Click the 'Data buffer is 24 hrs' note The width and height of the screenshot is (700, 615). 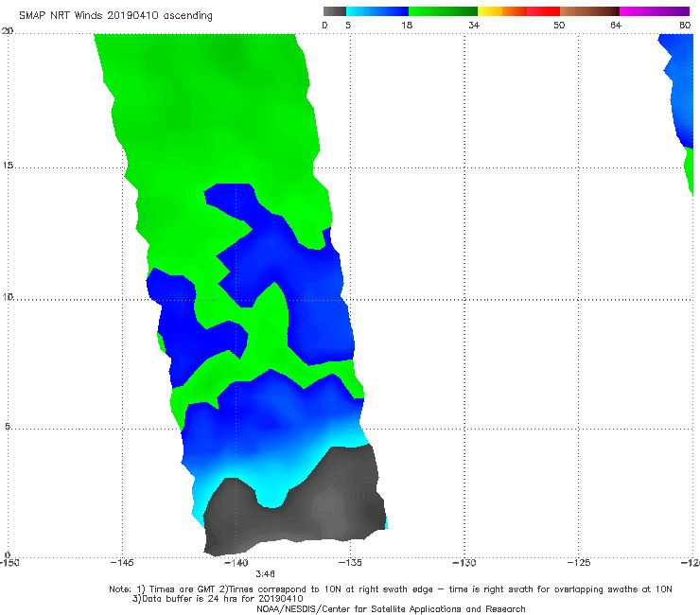tap(219, 599)
